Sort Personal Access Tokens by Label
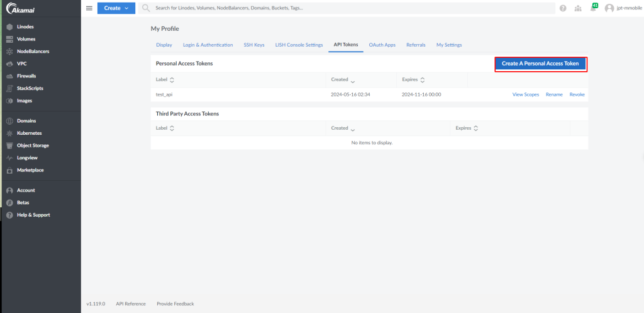The image size is (644, 313). point(165,79)
